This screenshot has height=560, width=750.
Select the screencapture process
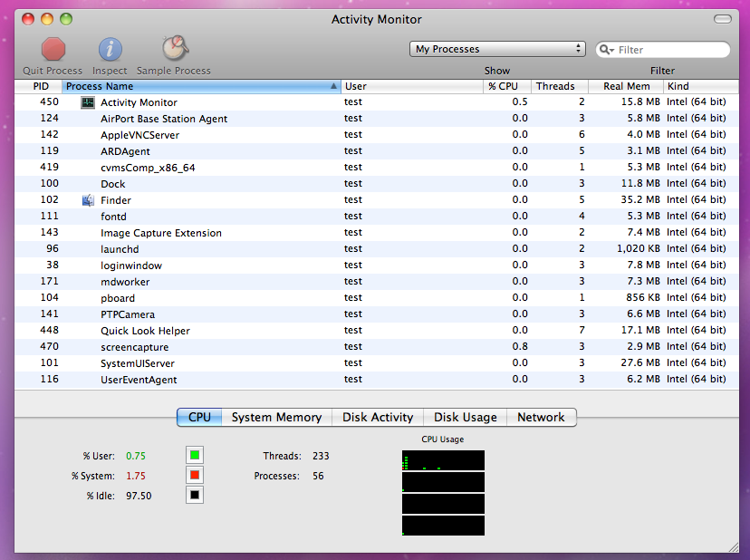377,346
